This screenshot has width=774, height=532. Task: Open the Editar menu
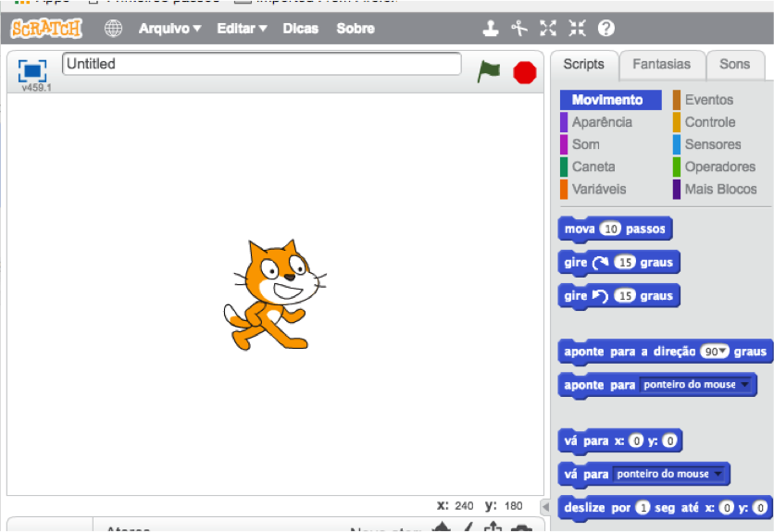pyautogui.click(x=242, y=28)
